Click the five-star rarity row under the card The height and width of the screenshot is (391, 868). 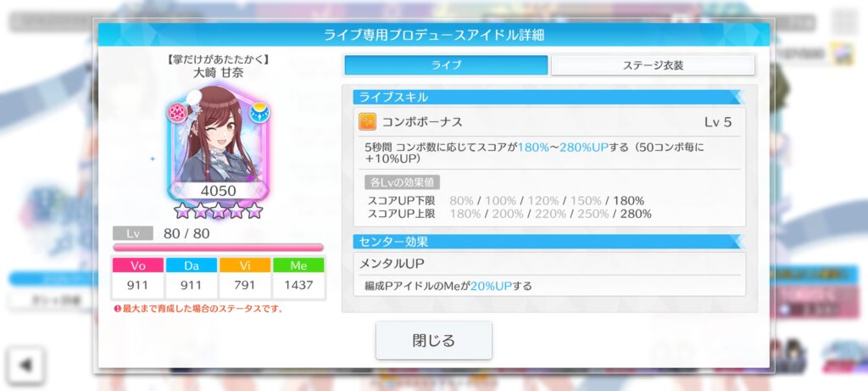coord(218,210)
